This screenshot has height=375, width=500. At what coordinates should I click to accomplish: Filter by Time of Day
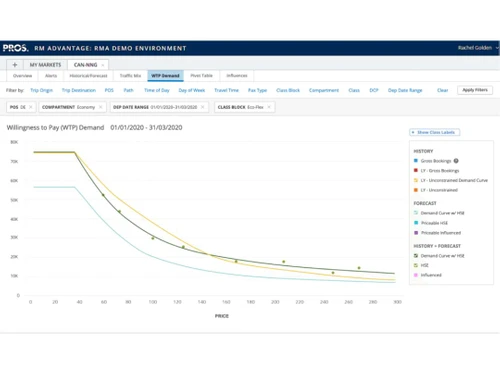(157, 90)
